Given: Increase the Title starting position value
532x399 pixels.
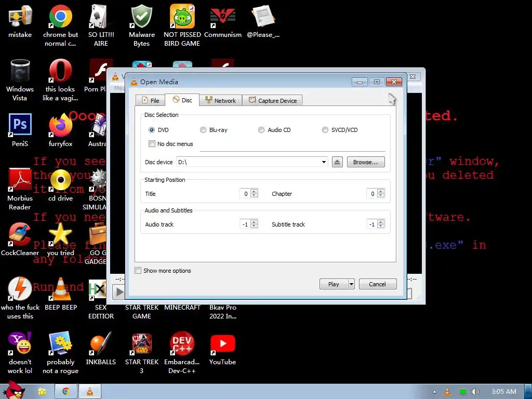Looking at the screenshot, I should point(254,191).
